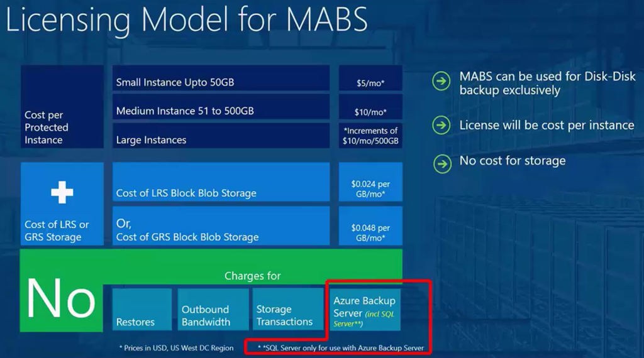Click the $5/mo* price cell
The height and width of the screenshot is (358, 644).
370,78
